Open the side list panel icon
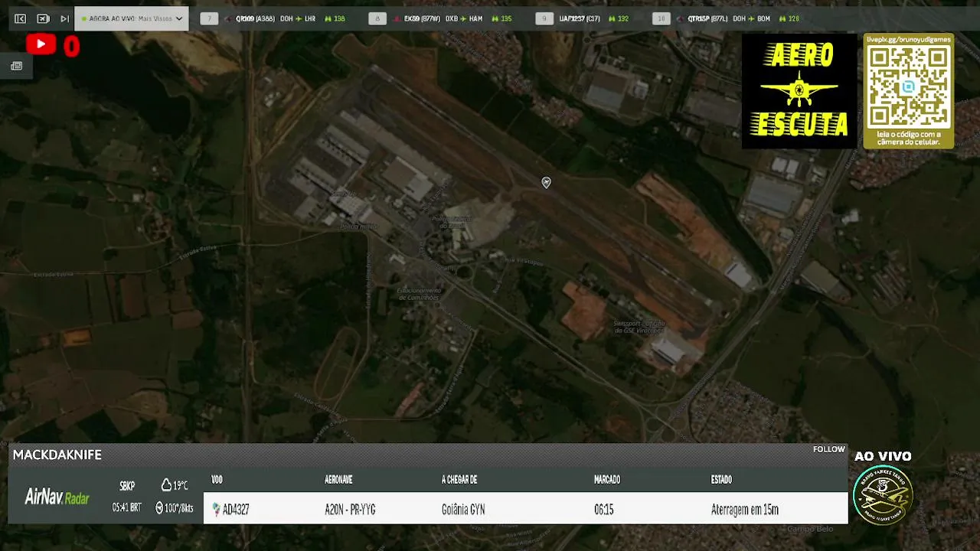The height and width of the screenshot is (551, 980). coord(16,67)
